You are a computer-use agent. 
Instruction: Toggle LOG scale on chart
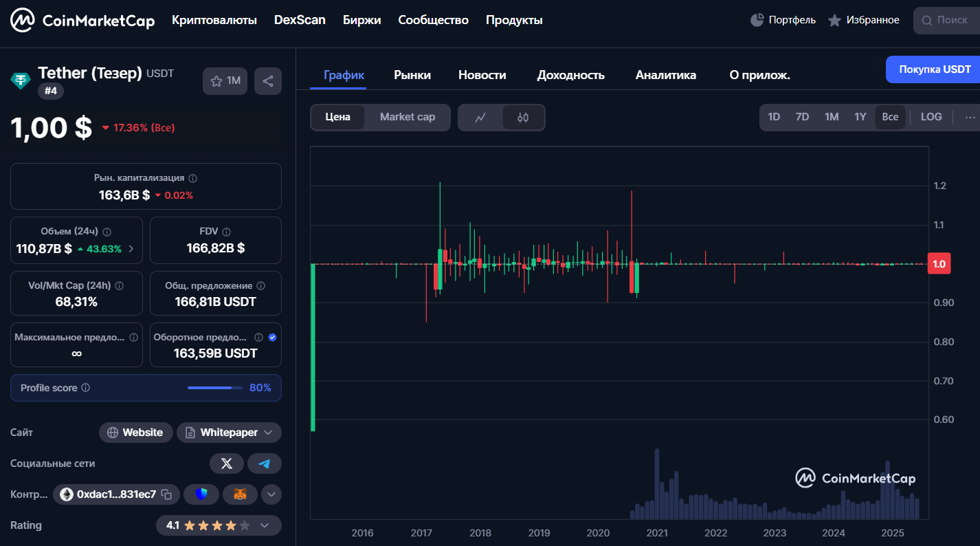931,117
